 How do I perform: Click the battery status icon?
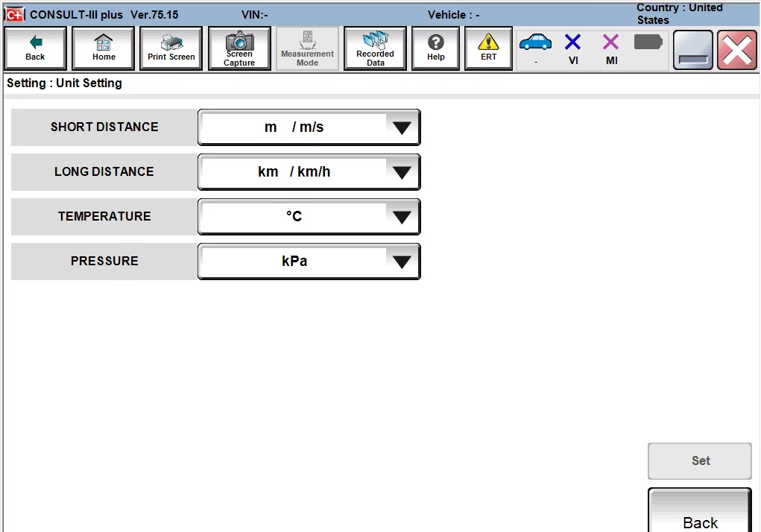click(x=648, y=42)
